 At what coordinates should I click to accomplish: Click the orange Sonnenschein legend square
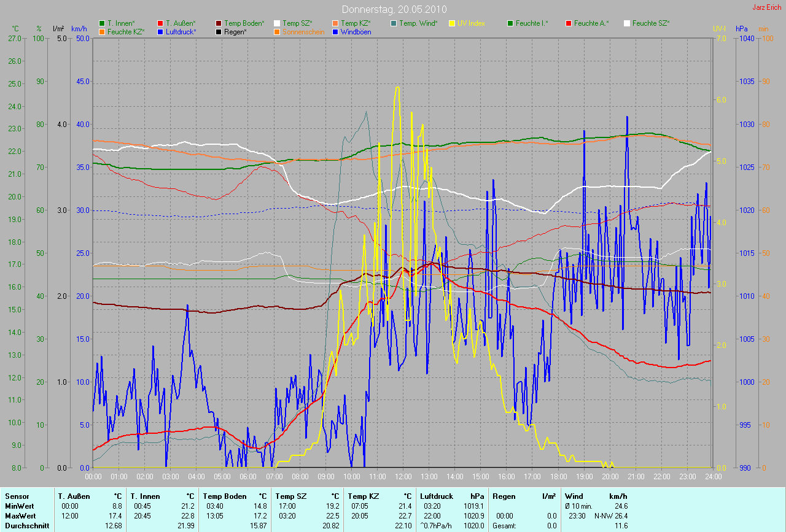point(276,31)
